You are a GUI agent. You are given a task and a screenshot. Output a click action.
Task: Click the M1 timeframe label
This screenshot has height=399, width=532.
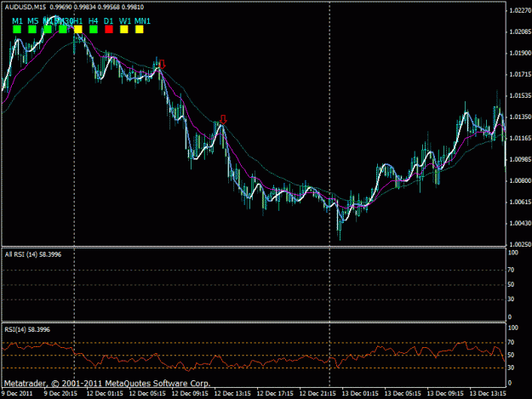tap(17, 21)
